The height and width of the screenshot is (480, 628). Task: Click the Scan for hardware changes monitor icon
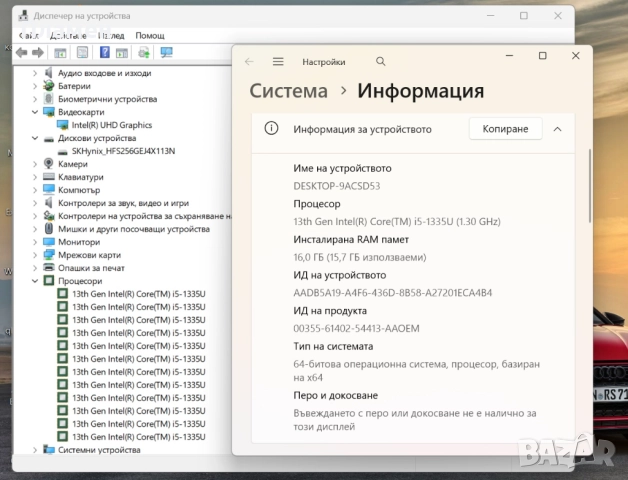tap(166, 53)
